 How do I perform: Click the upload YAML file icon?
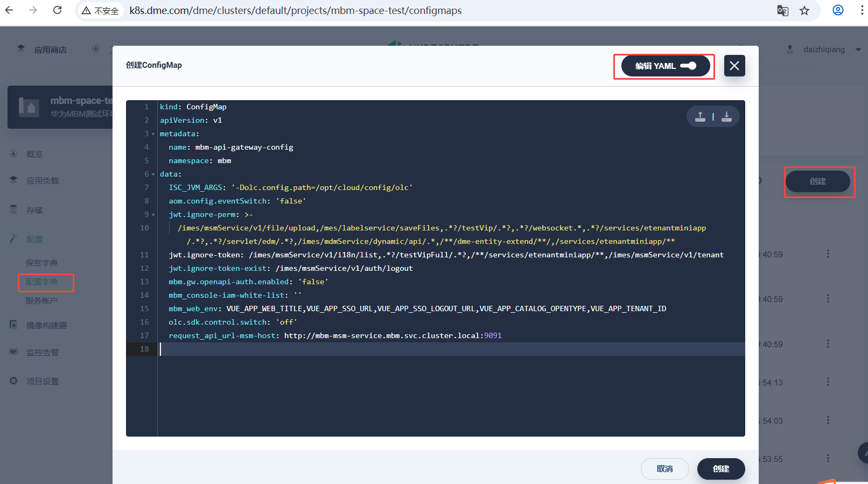(700, 116)
